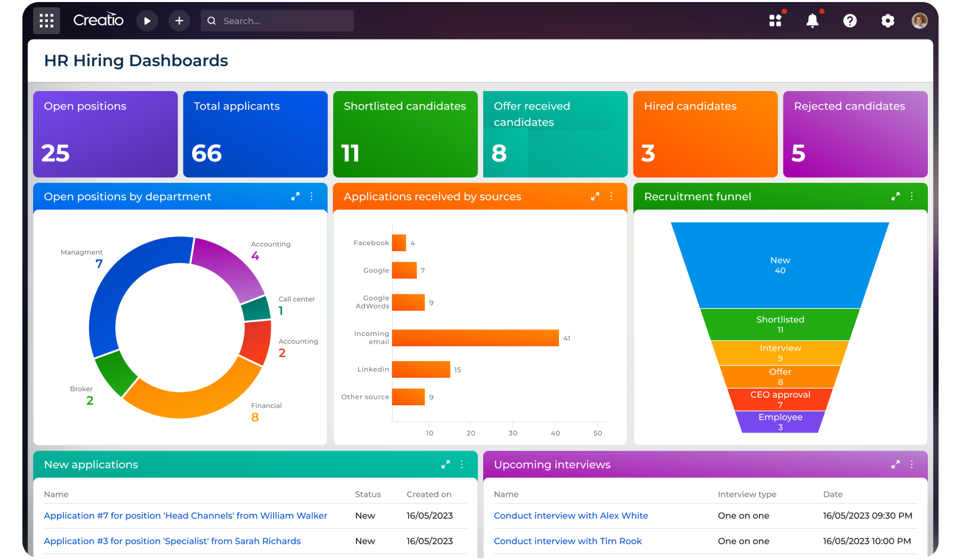The image size is (961, 560).
Task: Open the marketplace apps icon
Action: pos(775,21)
